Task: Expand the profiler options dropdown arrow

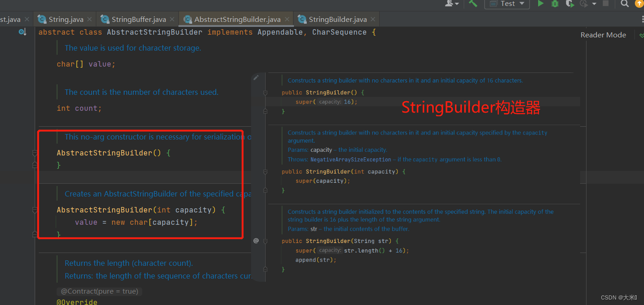Action: click(x=594, y=4)
